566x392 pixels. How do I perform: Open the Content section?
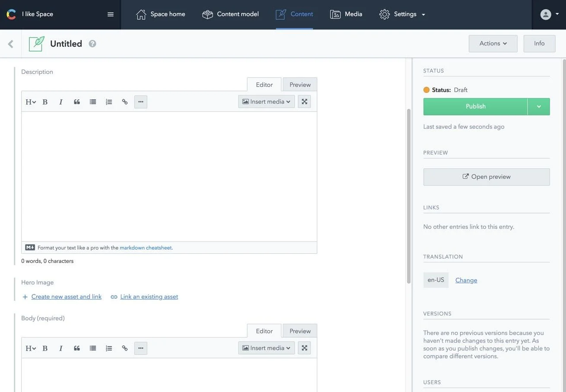point(294,14)
